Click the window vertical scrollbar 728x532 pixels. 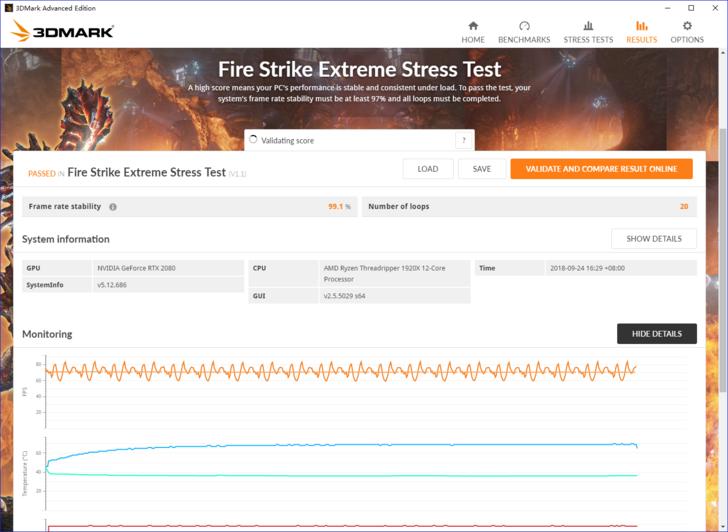pos(723,260)
